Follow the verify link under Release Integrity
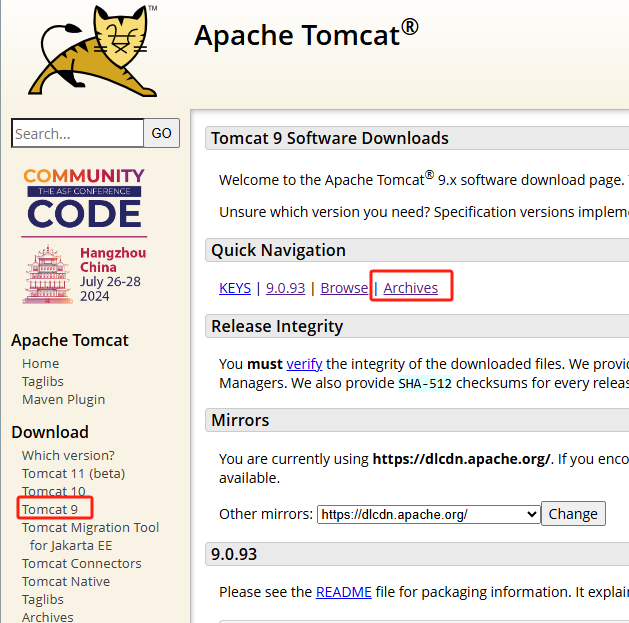The height and width of the screenshot is (623, 629). [304, 364]
